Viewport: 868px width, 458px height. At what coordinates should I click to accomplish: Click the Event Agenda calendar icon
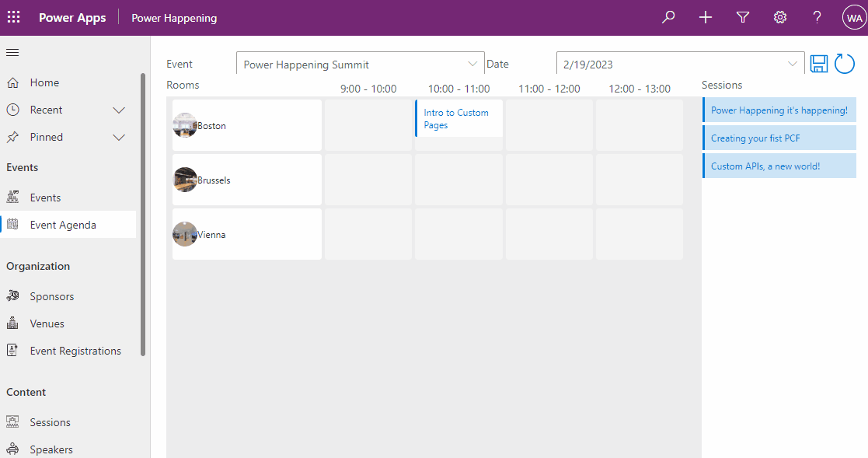pos(12,224)
